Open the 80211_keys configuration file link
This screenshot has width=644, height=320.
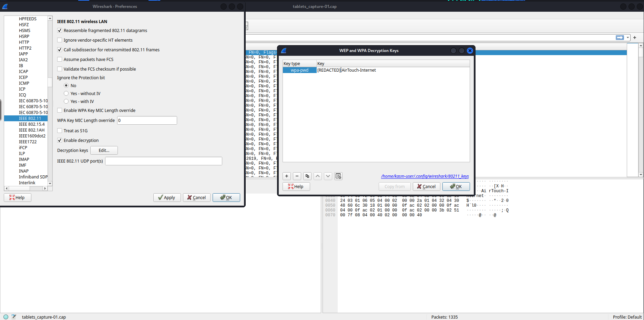point(425,176)
